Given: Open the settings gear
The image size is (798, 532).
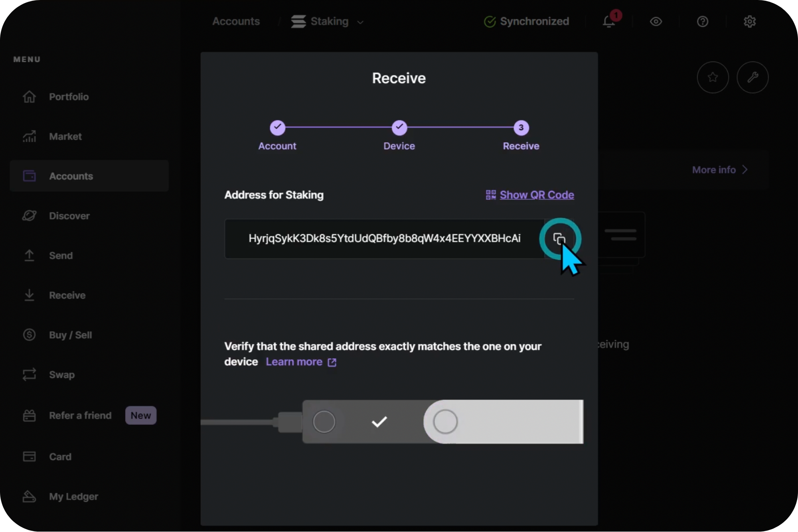Looking at the screenshot, I should [749, 22].
